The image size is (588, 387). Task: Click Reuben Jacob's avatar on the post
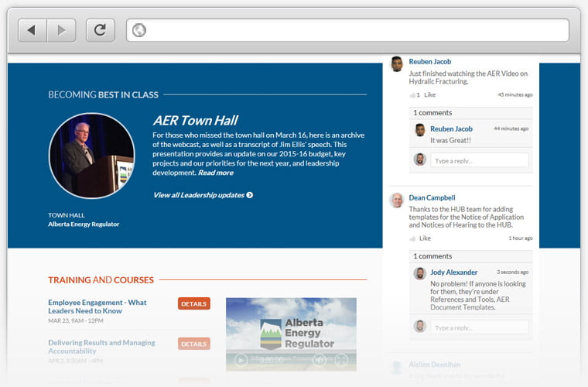[x=397, y=63]
